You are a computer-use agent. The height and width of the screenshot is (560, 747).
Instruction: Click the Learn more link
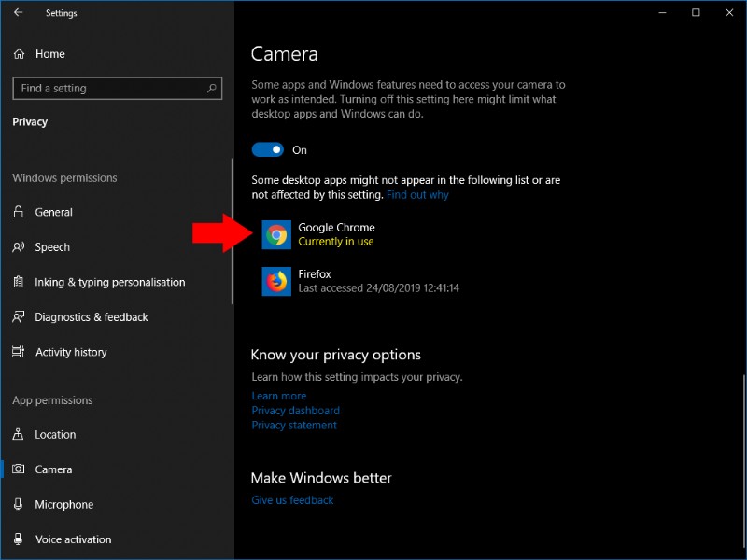pos(278,396)
